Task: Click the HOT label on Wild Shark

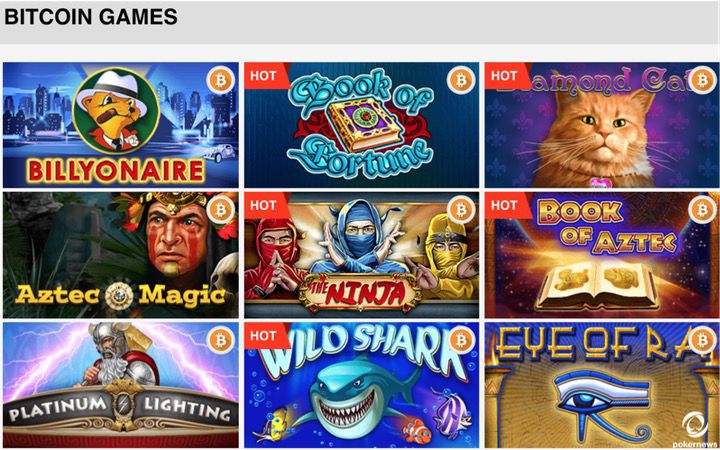Action: (264, 334)
